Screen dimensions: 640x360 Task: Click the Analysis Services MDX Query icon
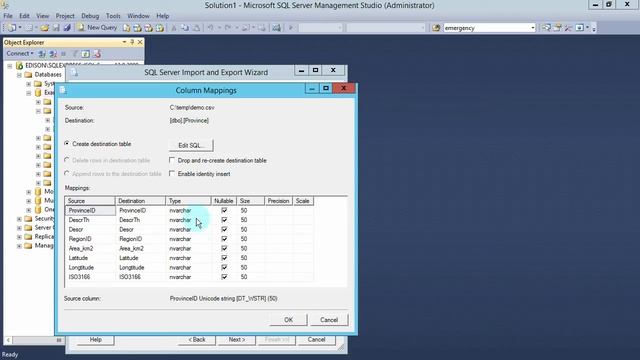(138, 28)
